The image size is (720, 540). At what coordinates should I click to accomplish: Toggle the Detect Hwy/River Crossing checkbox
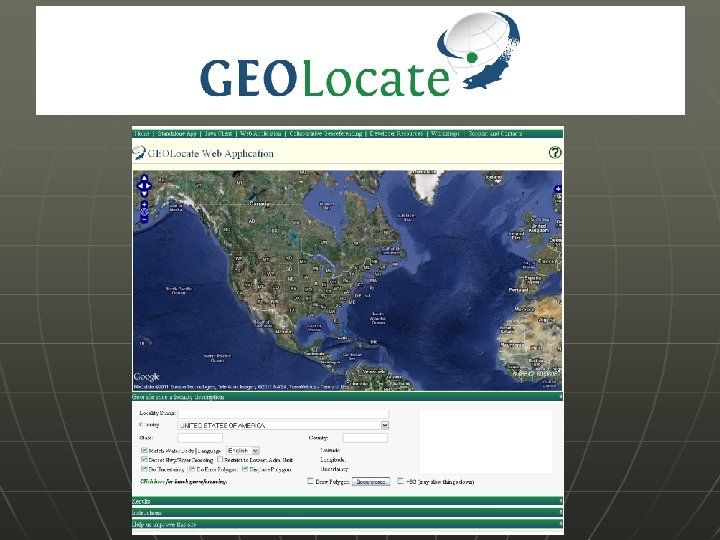(144, 459)
